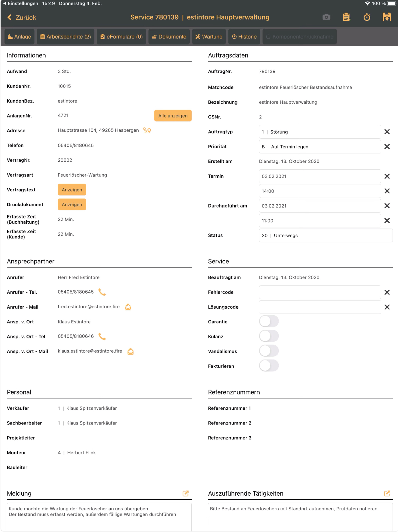Screen dimensions: 398x532
Task: Expand the Meldung text editor icon
Action: tap(185, 494)
